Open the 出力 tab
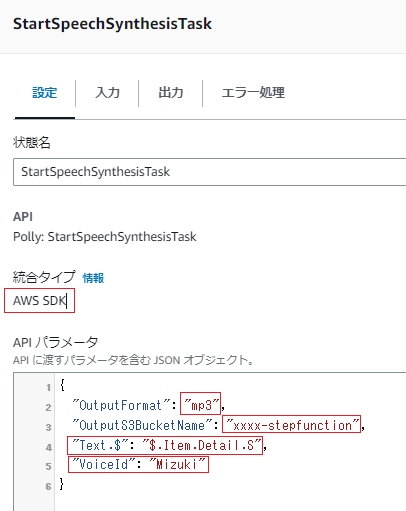This screenshot has height=511, width=406. click(x=171, y=93)
